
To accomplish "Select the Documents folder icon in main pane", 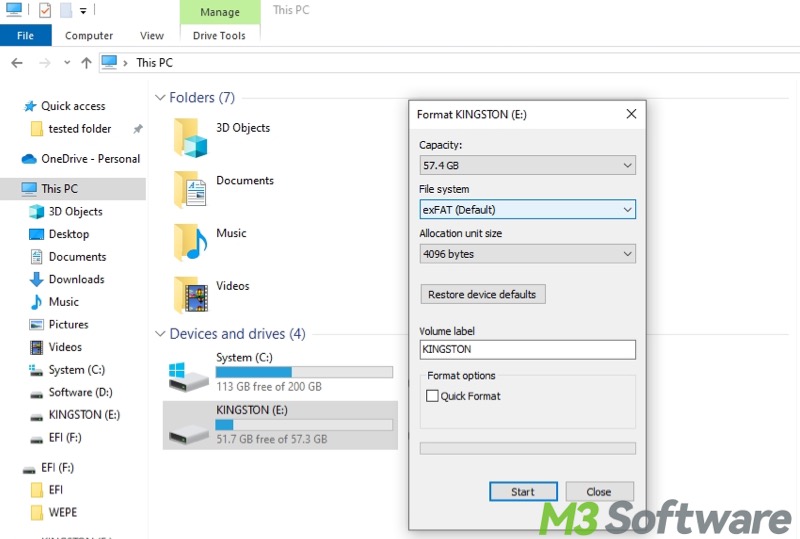I will [x=190, y=190].
